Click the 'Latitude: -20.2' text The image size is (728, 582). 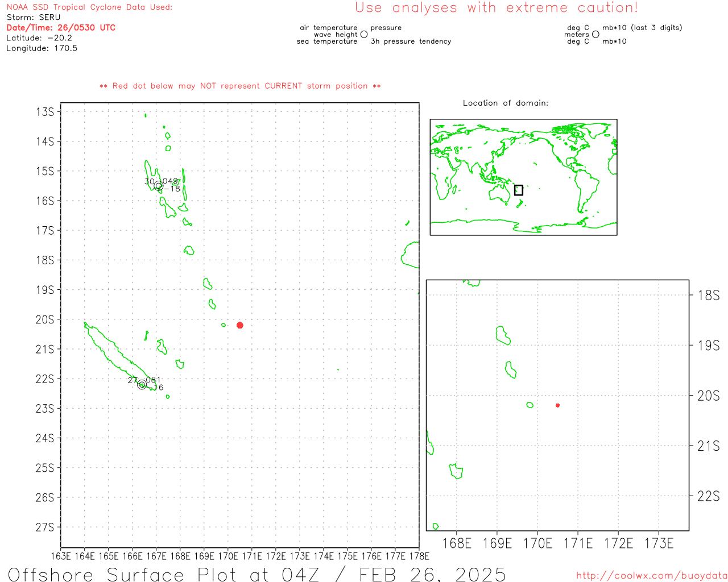[39, 38]
